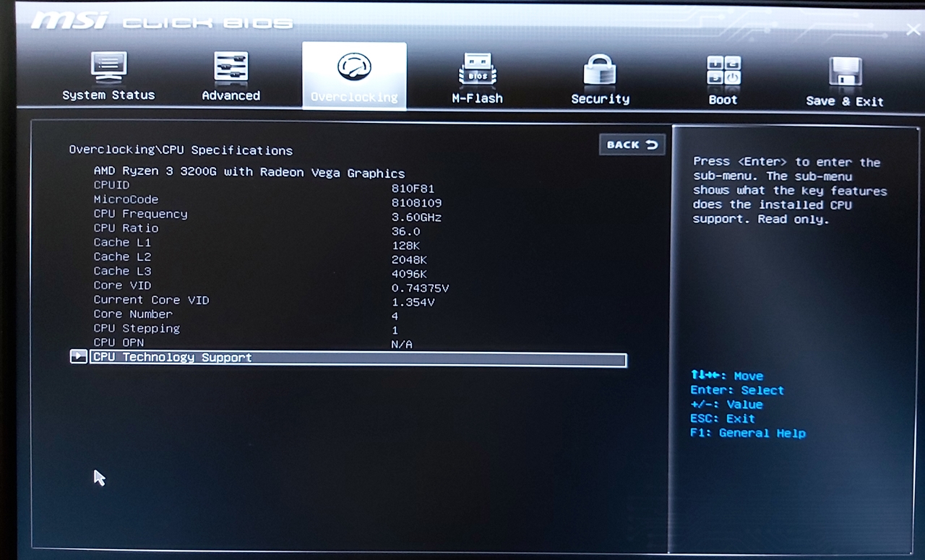Click the M-Flash BIOS chip icon

pyautogui.click(x=477, y=70)
